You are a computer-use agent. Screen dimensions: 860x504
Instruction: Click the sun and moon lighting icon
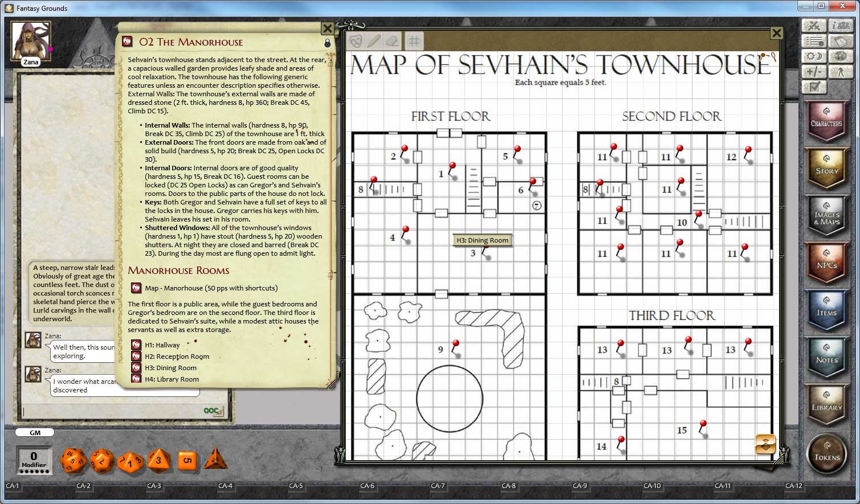coord(814,56)
